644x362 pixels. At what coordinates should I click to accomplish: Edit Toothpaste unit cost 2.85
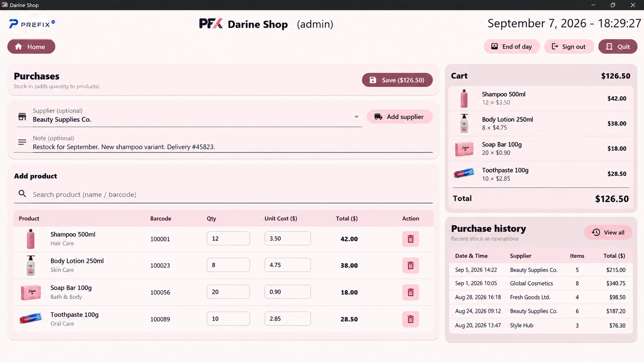point(287,319)
